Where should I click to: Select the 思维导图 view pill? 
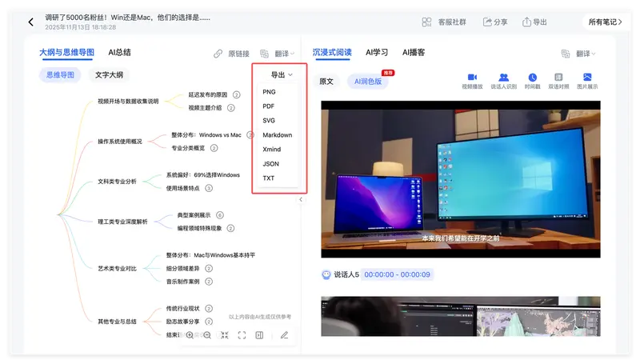[x=60, y=74]
